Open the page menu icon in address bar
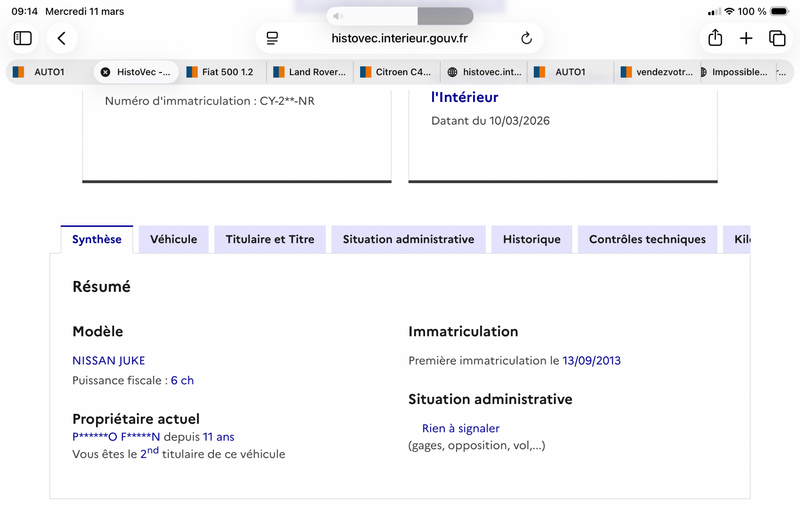The width and height of the screenshot is (800, 525). click(x=272, y=38)
